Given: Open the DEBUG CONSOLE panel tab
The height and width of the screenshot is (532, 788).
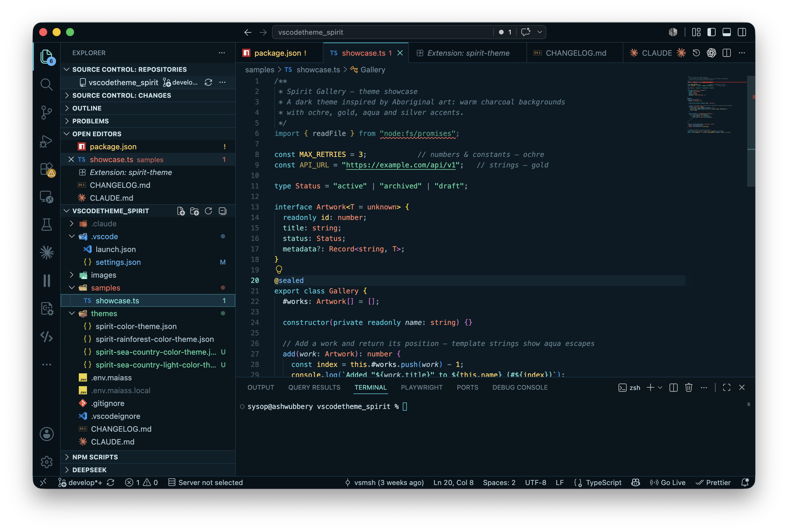Looking at the screenshot, I should 520,387.
